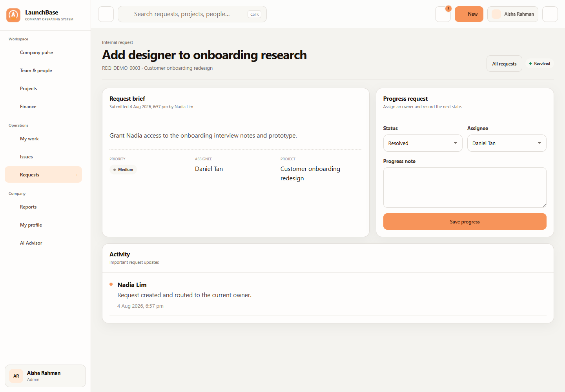Click the activity timestamp 4 Aug 2026, 6:57 pm
The width and height of the screenshot is (565, 392).
pos(140,306)
